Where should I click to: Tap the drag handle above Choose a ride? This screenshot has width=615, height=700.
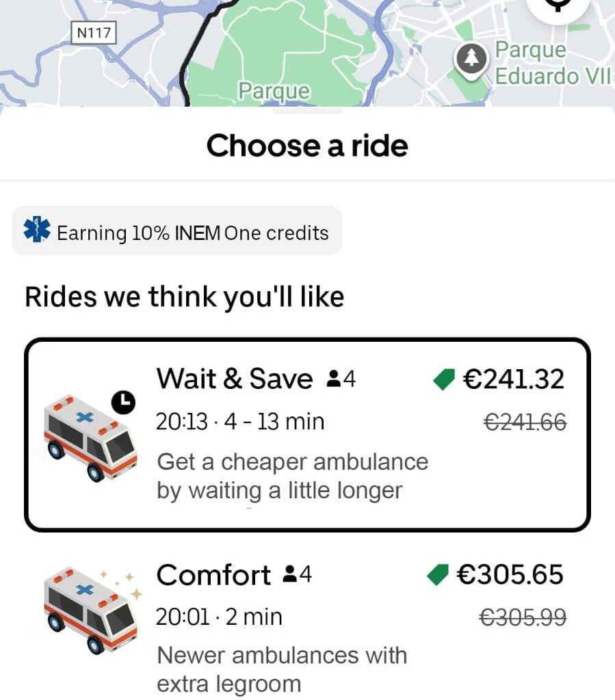point(307,111)
